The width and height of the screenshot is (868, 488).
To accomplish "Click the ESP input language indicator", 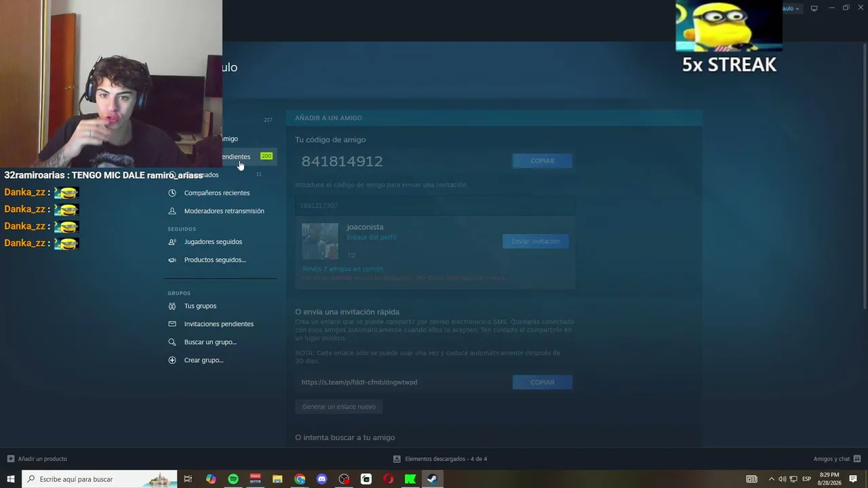I will click(807, 479).
